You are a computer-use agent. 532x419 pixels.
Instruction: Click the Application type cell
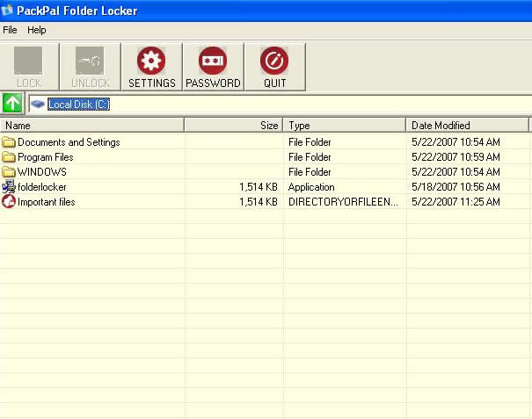(311, 187)
